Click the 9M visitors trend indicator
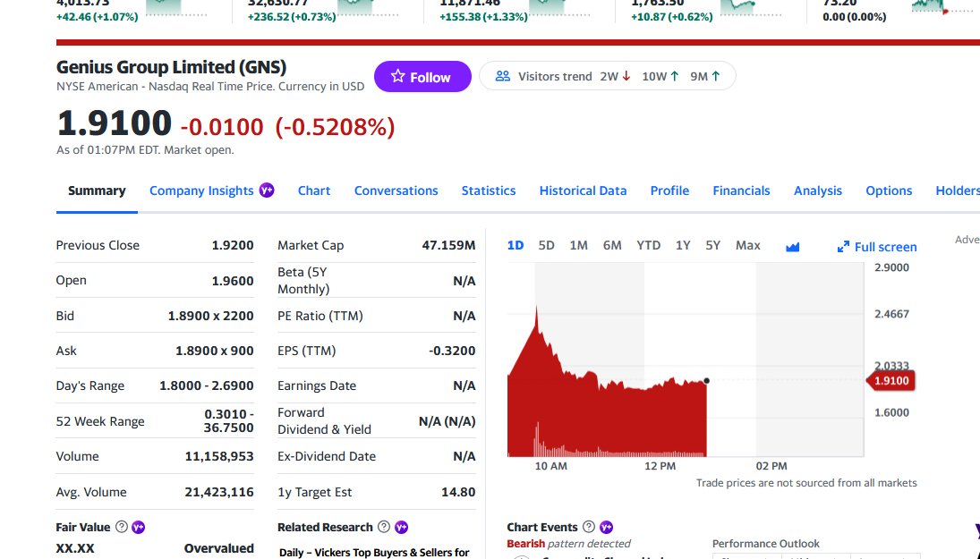This screenshot has height=559, width=980. (705, 76)
